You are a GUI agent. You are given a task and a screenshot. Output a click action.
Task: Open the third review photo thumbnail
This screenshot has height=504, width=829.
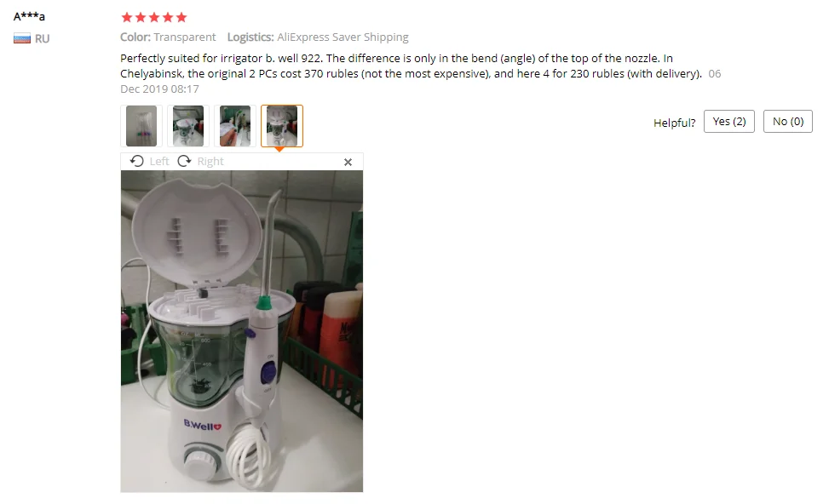point(235,126)
